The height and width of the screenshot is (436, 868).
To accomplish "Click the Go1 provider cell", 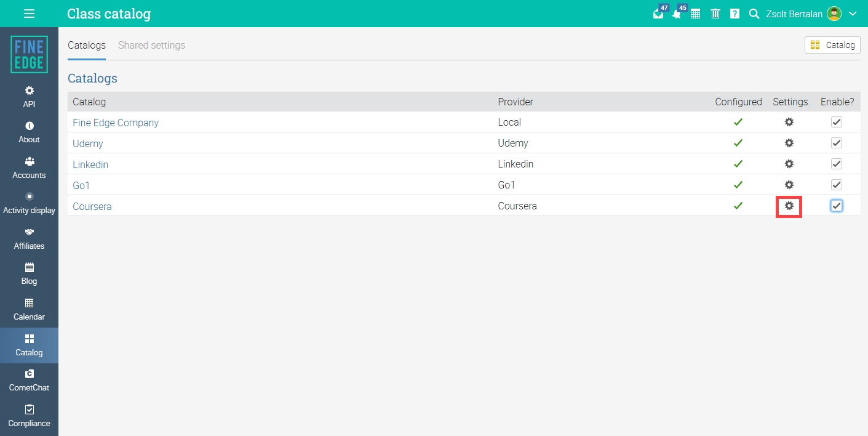I will tap(506, 185).
